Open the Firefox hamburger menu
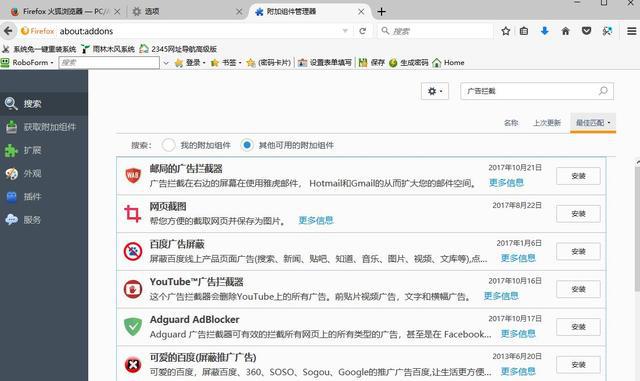640x381 pixels. [631, 31]
